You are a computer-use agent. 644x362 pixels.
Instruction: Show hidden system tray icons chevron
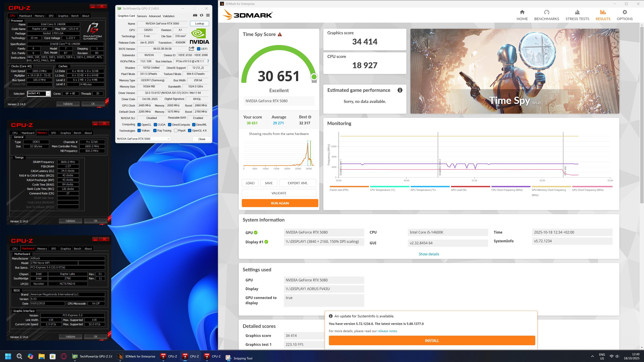tap(592, 356)
